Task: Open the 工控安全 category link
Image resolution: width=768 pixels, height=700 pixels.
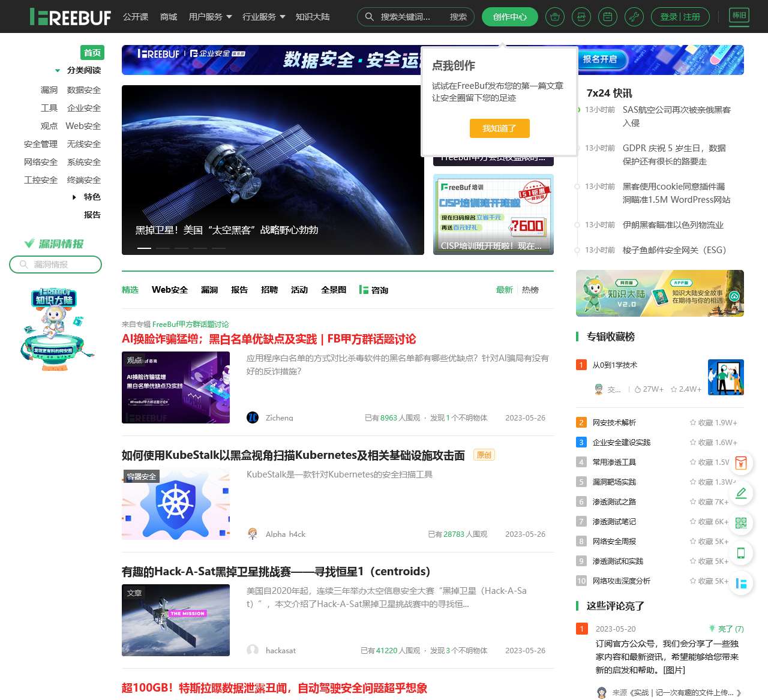Action: [41, 180]
